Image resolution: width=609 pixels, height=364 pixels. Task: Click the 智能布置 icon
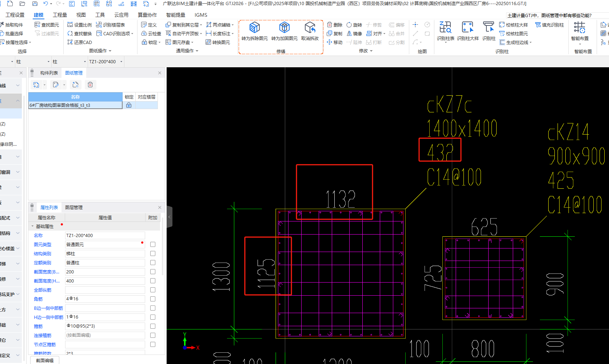pos(580,28)
